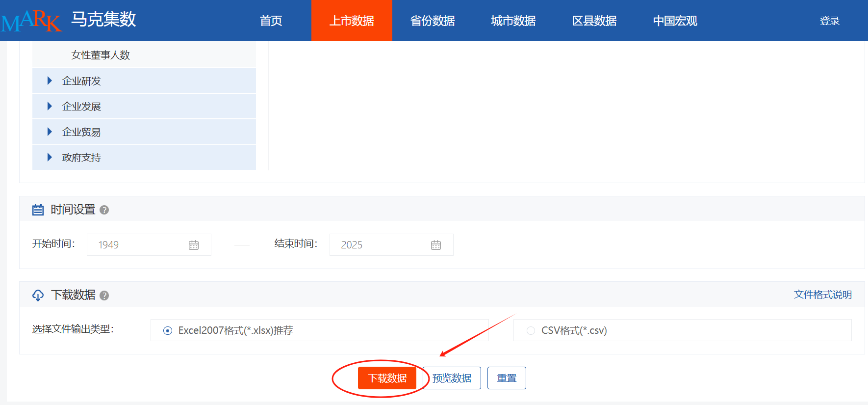
Task: Open the 文件格式说明 link
Action: point(822,295)
